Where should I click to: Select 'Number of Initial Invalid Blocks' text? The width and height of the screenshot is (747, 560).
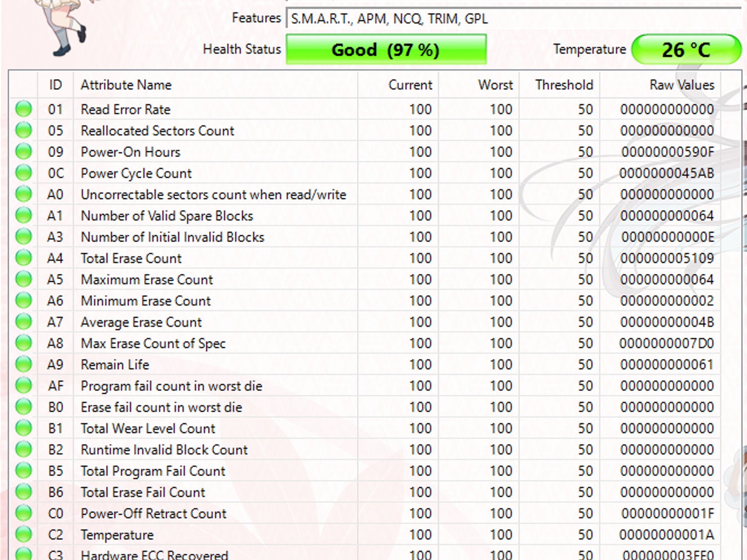point(172,237)
